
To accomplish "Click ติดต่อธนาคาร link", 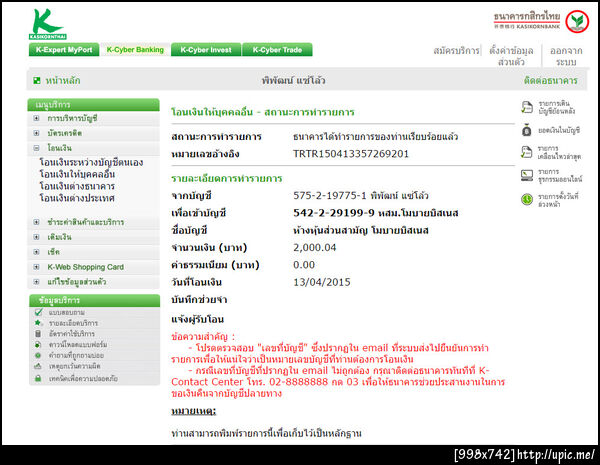I will 551,80.
